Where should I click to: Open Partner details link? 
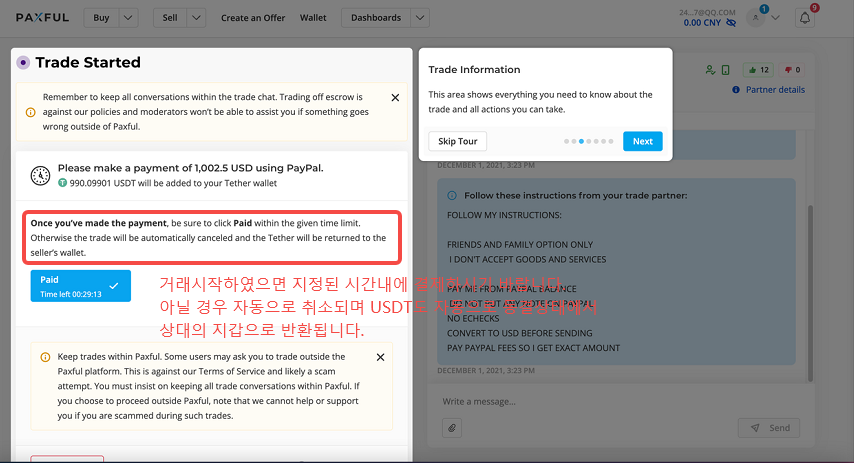coord(775,89)
